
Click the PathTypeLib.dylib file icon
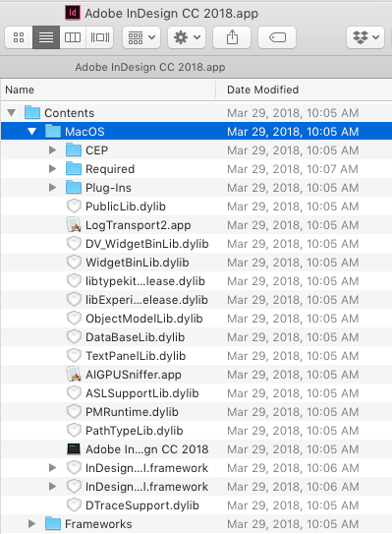(74, 431)
